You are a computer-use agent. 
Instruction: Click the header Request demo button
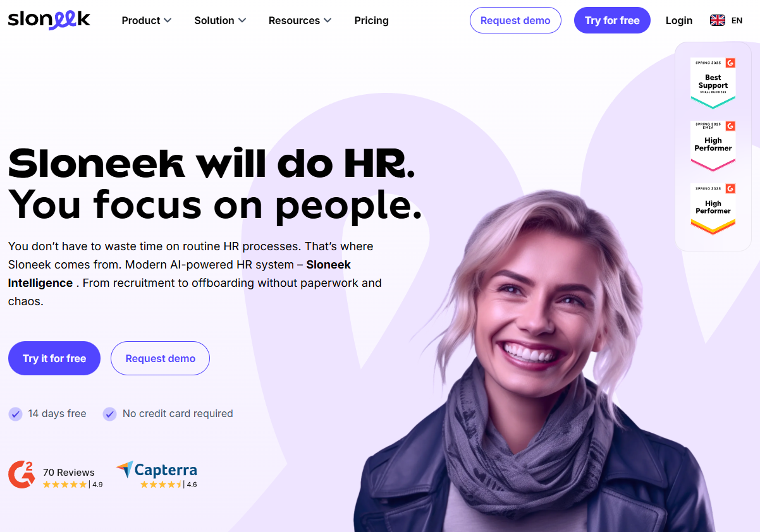coord(515,20)
